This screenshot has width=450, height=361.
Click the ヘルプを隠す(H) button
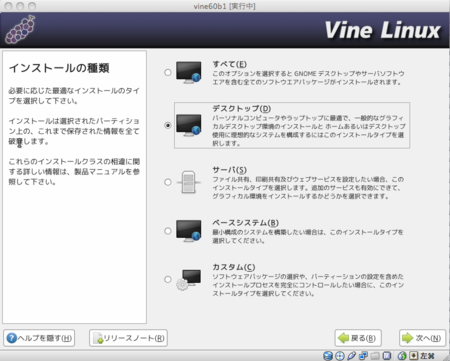pos(39,338)
